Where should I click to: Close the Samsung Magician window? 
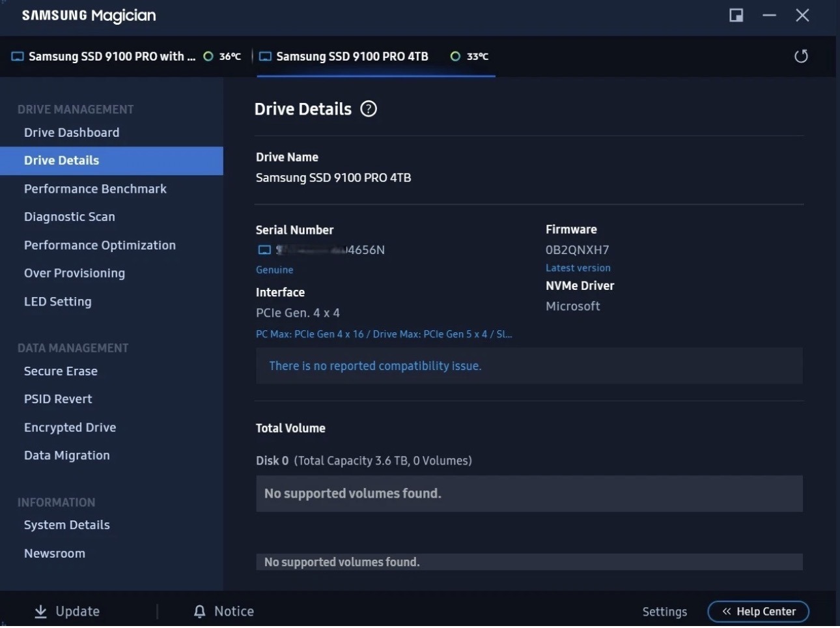point(802,15)
